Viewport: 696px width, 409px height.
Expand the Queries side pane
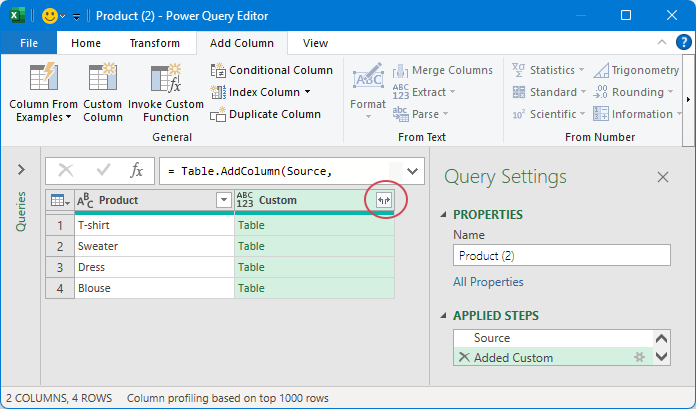[x=21, y=170]
